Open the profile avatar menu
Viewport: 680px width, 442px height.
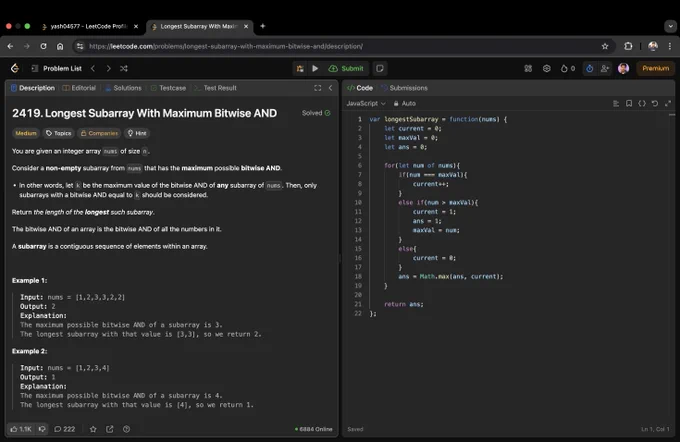624,68
